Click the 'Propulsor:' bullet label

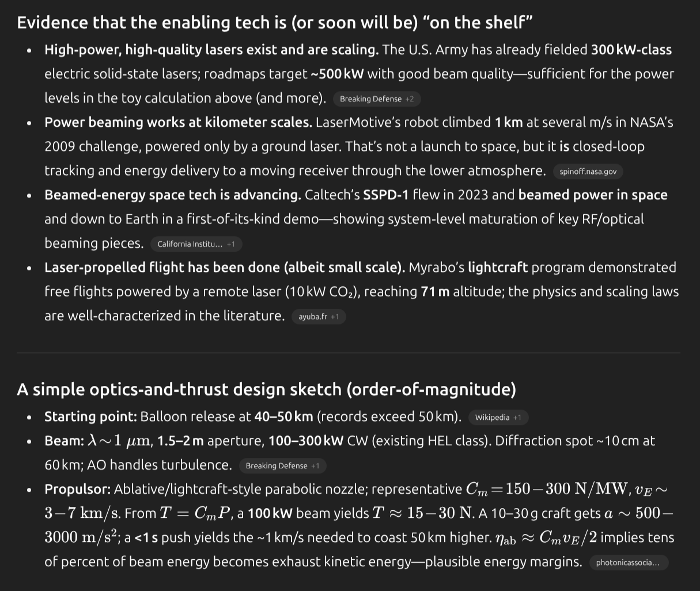(77, 490)
